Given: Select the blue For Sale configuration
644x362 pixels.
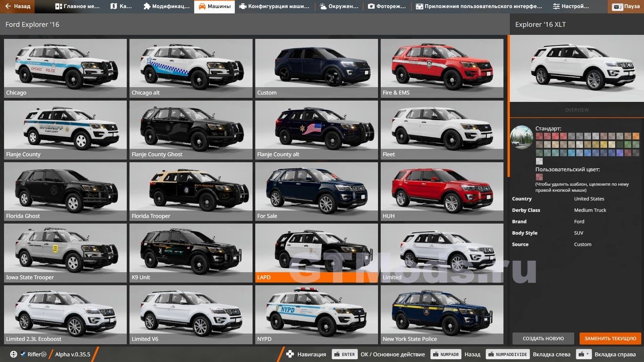Looking at the screenshot, I should pos(316,191).
